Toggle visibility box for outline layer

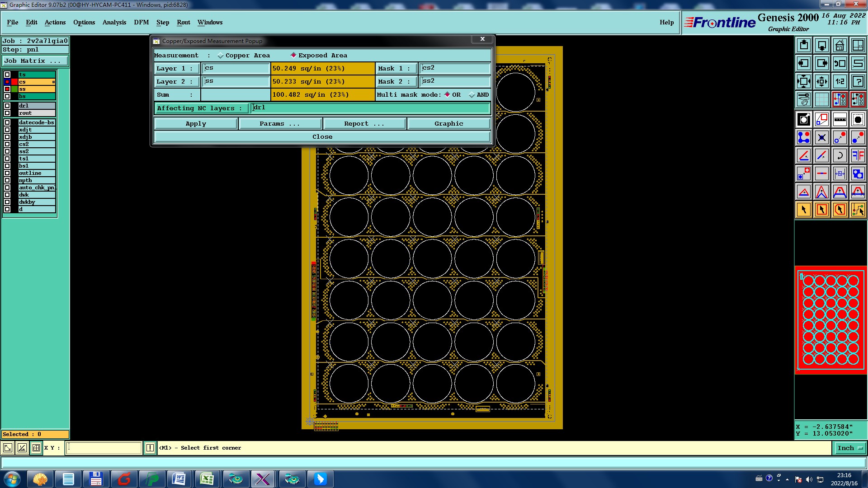click(x=7, y=173)
